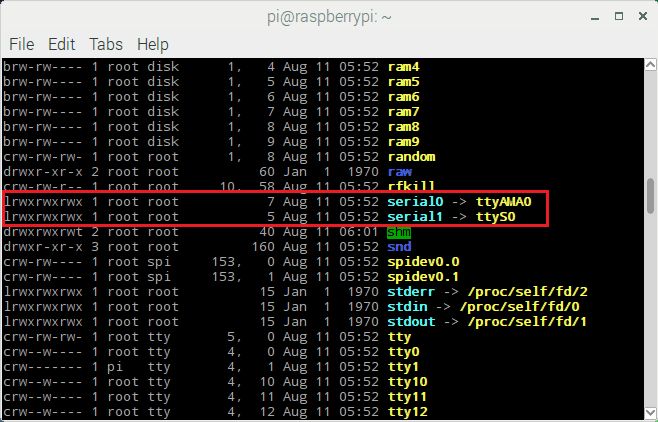This screenshot has width=658, height=422.
Task: Click the spi group on spidev0.0 row
Action: 159,262
